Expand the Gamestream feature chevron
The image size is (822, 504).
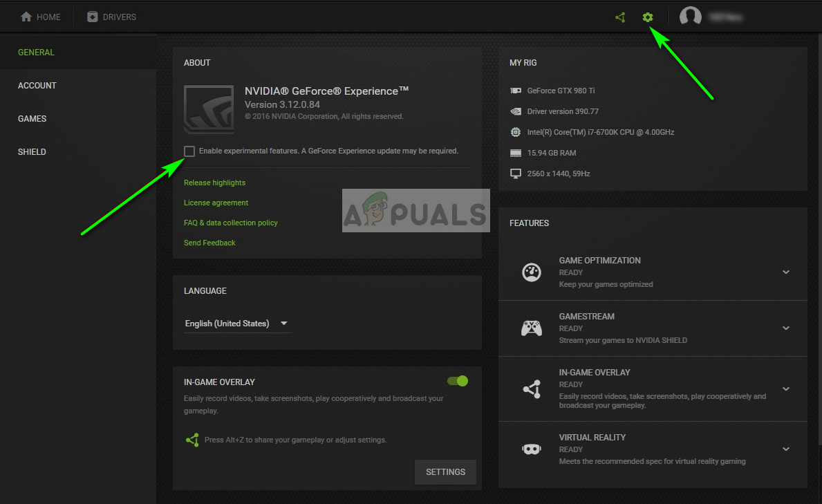786,328
